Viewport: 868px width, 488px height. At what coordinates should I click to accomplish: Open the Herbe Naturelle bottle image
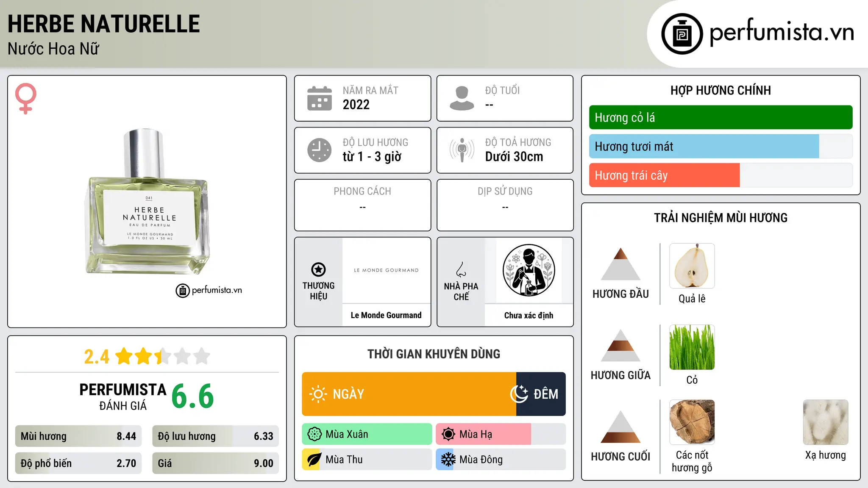147,201
